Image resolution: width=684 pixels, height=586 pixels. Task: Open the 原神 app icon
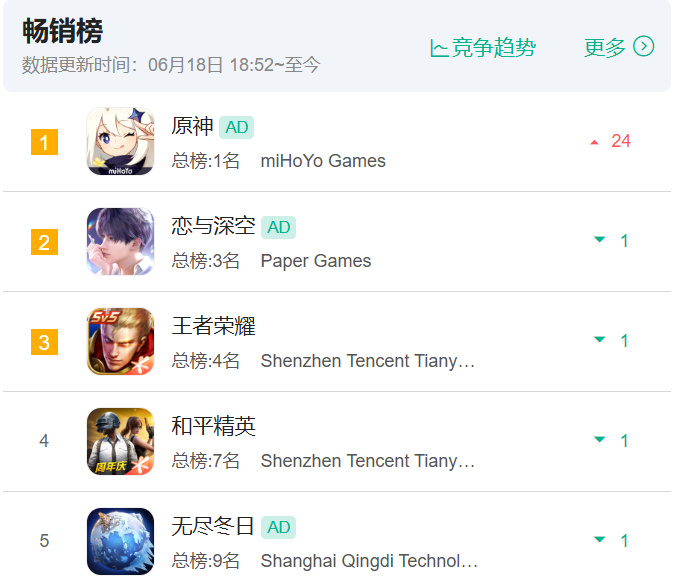click(x=122, y=143)
